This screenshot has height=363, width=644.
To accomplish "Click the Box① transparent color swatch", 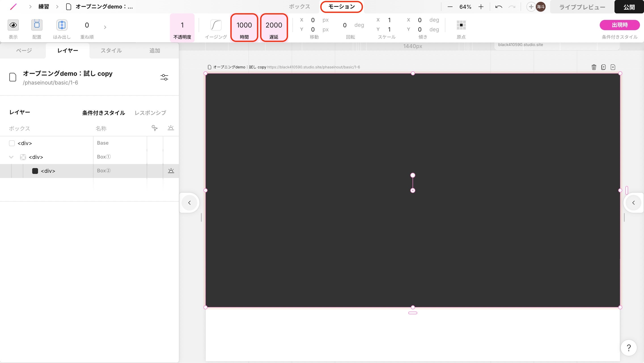I will [23, 157].
